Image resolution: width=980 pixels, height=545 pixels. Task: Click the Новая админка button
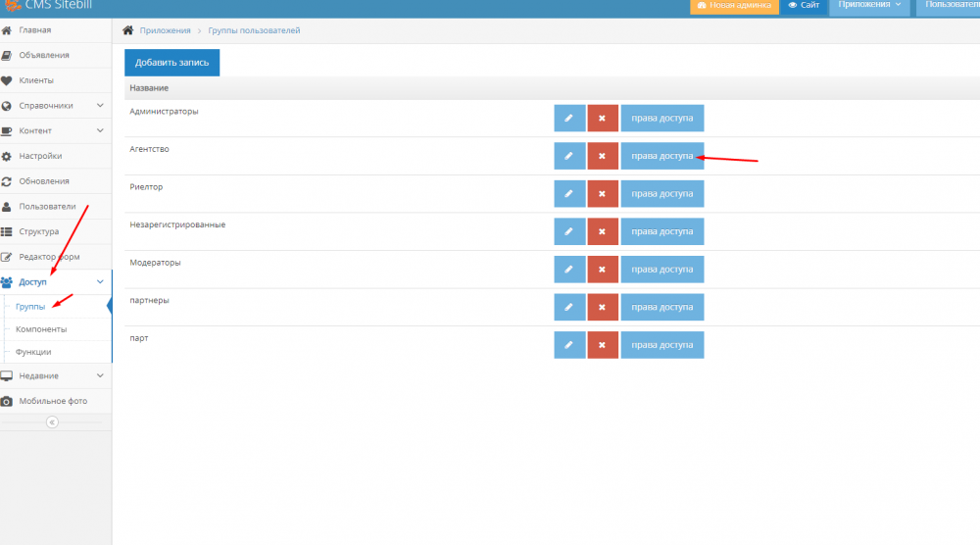point(734,6)
